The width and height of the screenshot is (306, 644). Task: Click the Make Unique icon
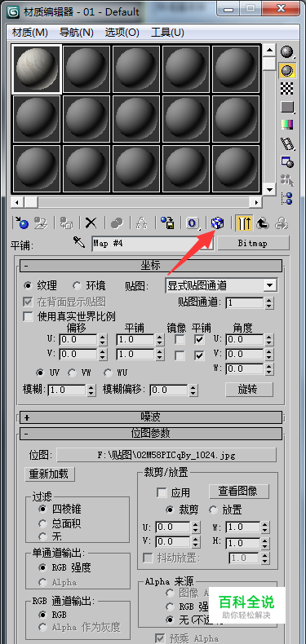[x=142, y=223]
